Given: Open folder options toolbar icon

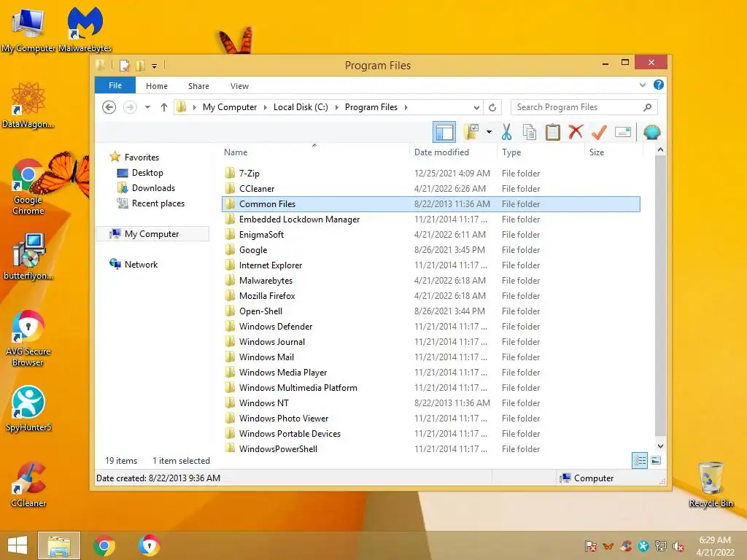Looking at the screenshot, I should [x=472, y=132].
